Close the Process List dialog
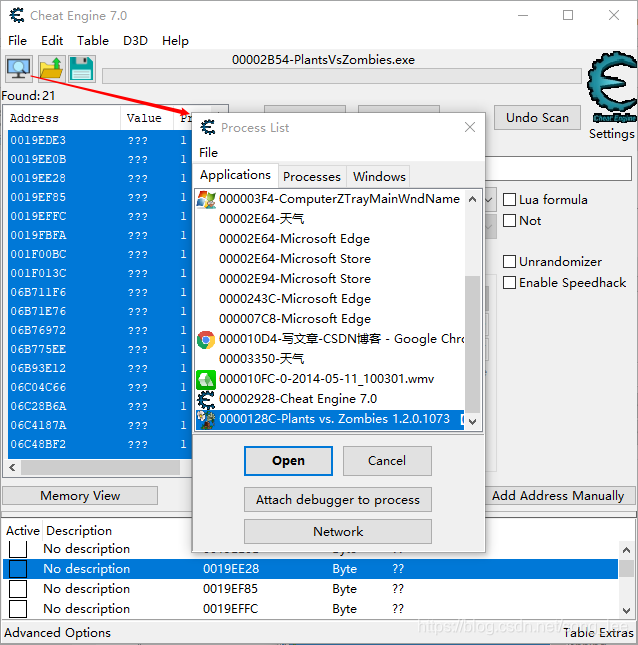 pyautogui.click(x=470, y=127)
